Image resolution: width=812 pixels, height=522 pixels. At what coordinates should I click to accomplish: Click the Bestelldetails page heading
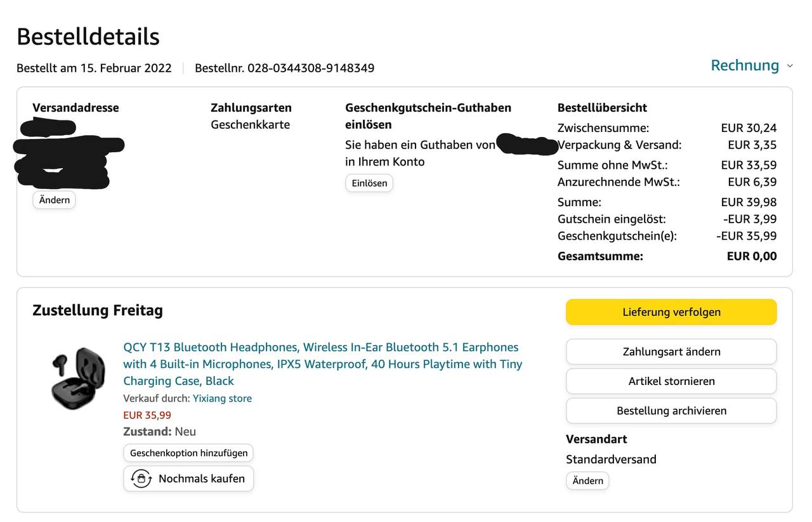click(88, 37)
